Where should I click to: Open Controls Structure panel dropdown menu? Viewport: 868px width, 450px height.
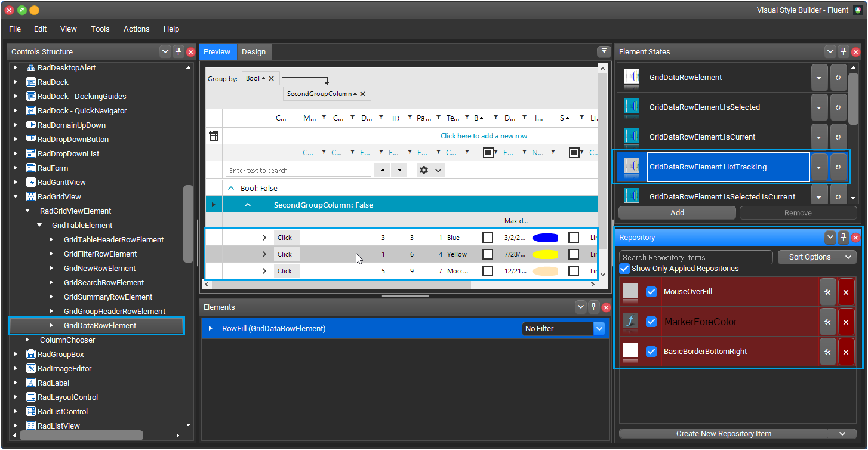[x=165, y=52]
